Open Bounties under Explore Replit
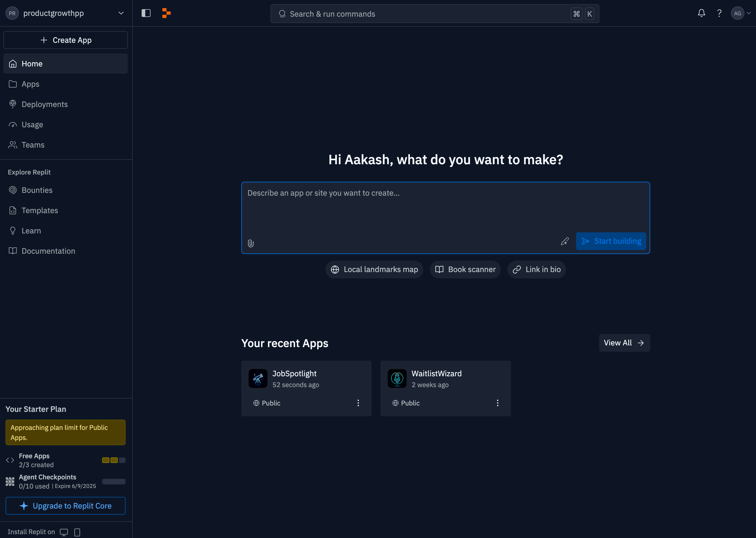This screenshot has height=538, width=756. point(37,190)
